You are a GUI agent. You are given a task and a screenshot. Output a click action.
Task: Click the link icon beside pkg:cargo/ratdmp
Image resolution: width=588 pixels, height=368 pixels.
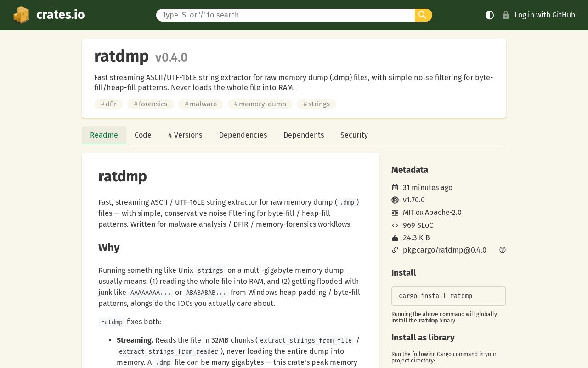(x=395, y=250)
